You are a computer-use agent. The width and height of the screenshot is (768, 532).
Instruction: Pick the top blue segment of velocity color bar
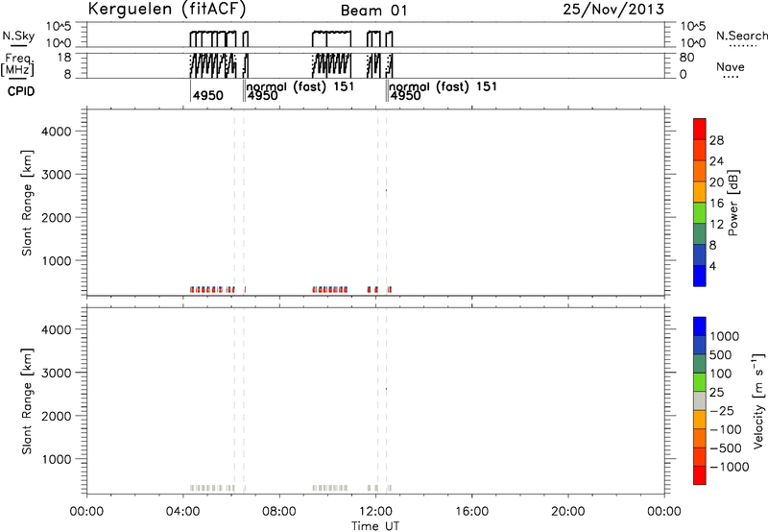coord(700,326)
